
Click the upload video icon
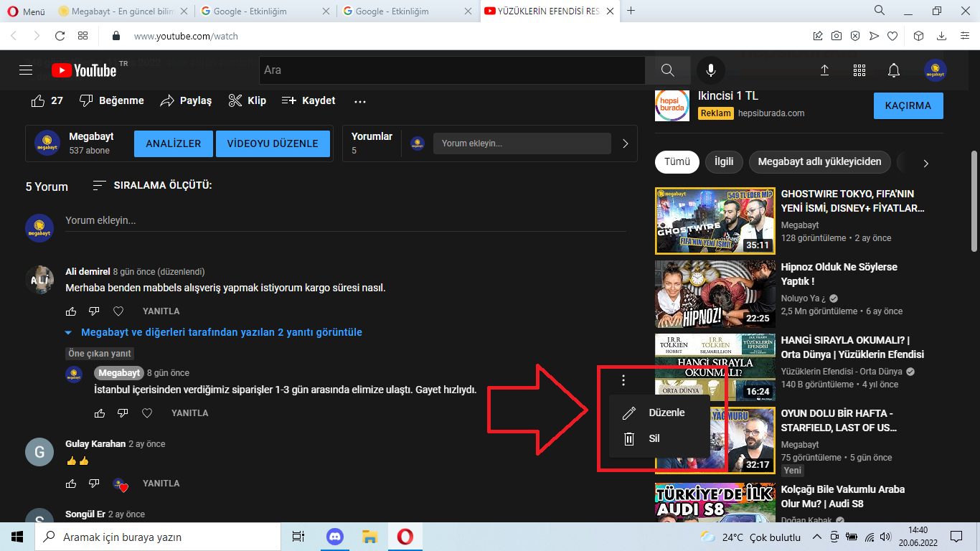[x=824, y=70]
